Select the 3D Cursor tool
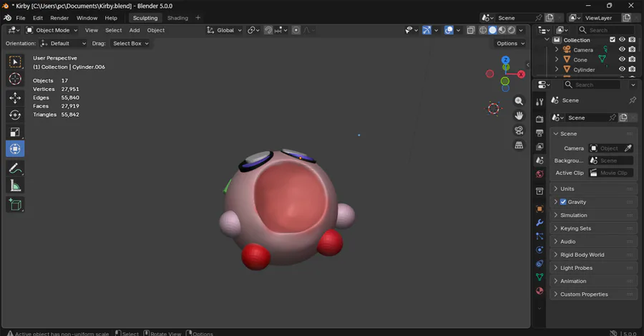 click(15, 79)
